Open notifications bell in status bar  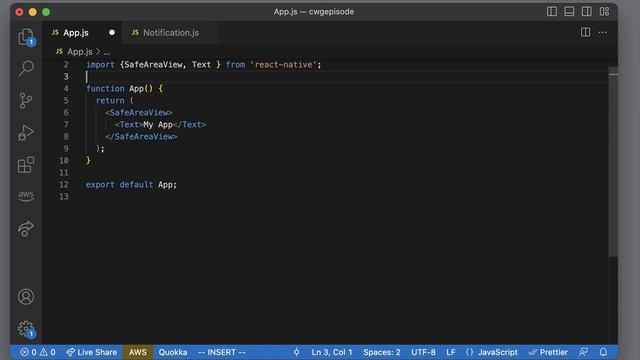pos(603,352)
